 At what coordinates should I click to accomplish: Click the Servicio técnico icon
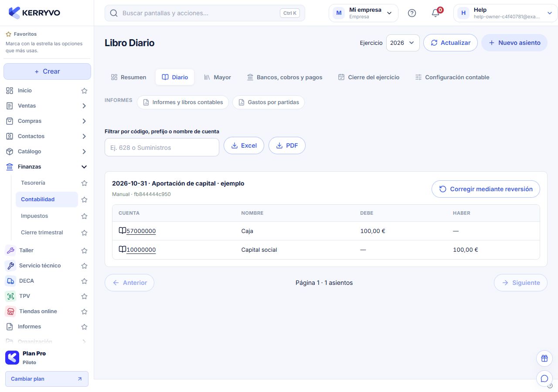(10, 266)
